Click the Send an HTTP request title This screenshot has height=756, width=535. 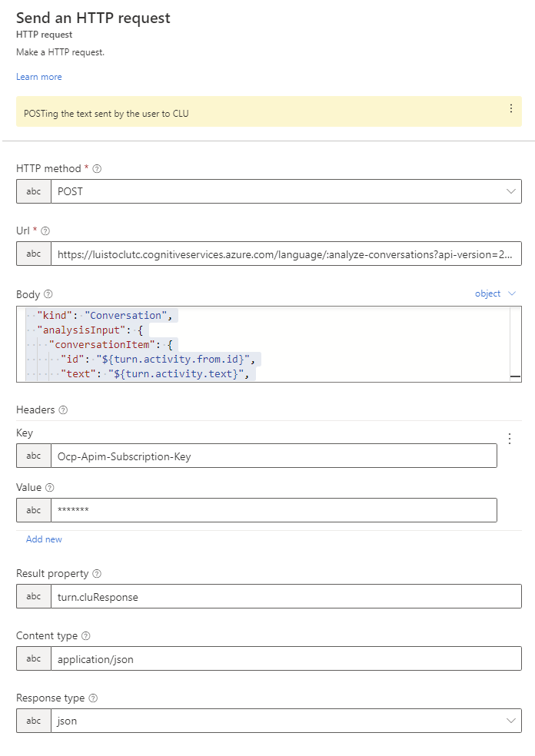click(x=93, y=18)
